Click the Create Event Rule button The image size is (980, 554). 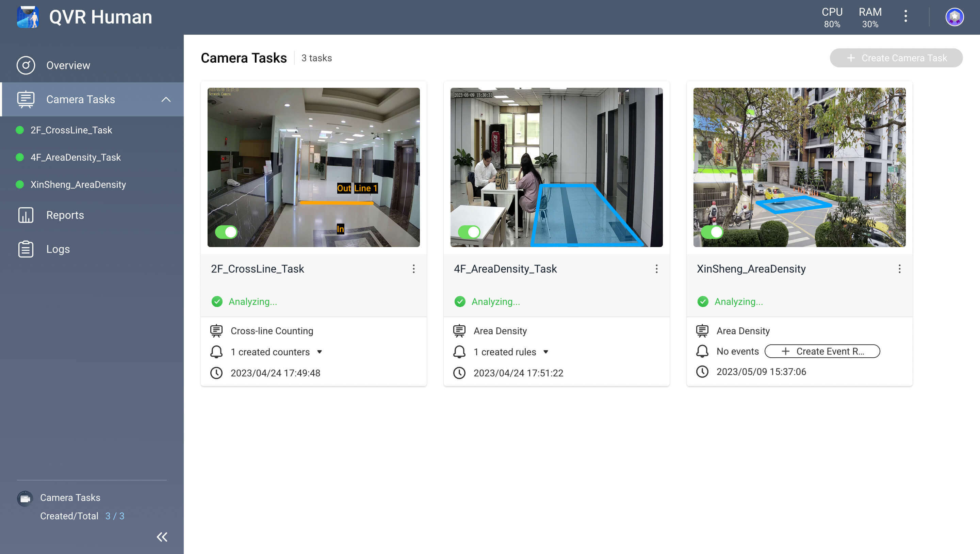tap(822, 351)
